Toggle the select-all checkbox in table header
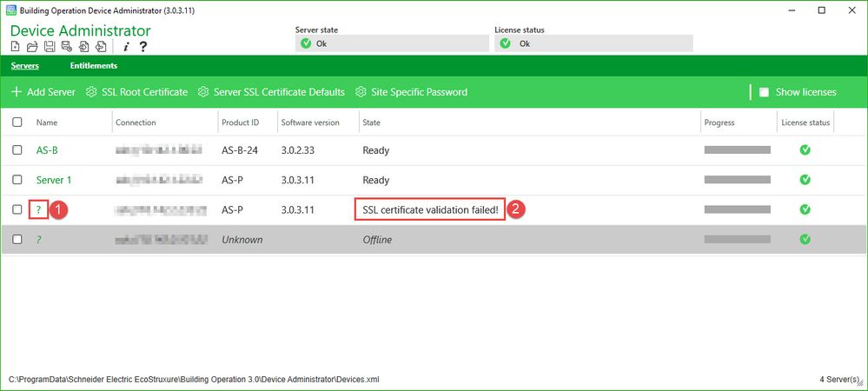The image size is (868, 391). pyautogui.click(x=17, y=122)
